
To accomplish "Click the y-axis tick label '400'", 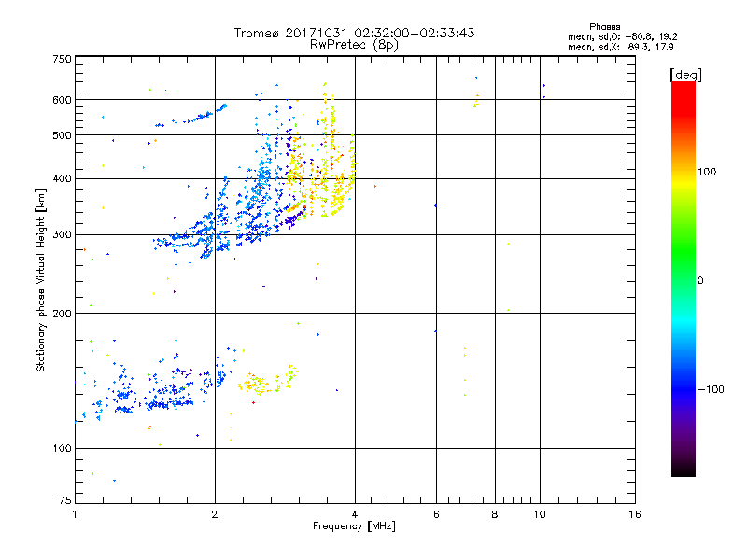I will pyautogui.click(x=63, y=178).
